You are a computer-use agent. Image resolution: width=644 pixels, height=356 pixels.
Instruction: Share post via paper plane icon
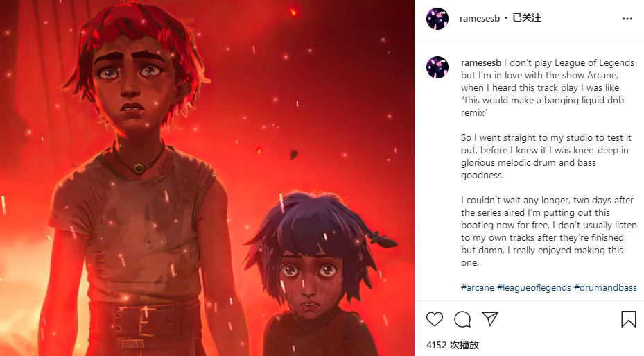point(490,319)
